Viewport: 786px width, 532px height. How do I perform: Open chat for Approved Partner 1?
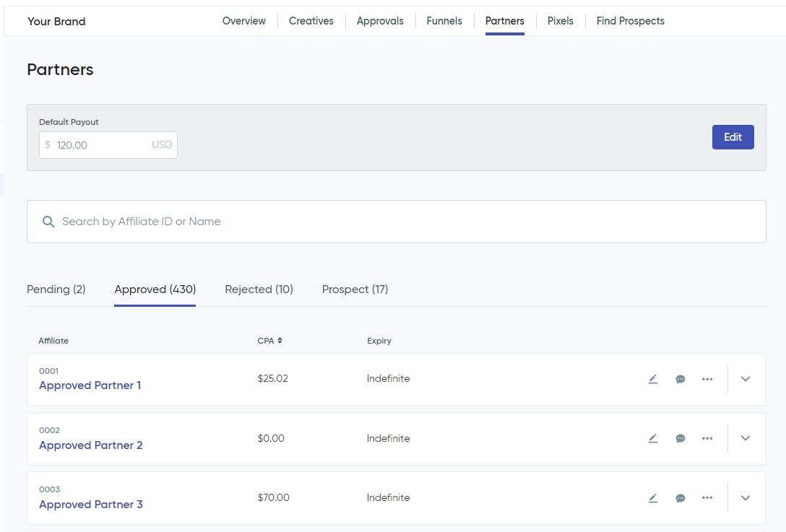[x=681, y=379]
